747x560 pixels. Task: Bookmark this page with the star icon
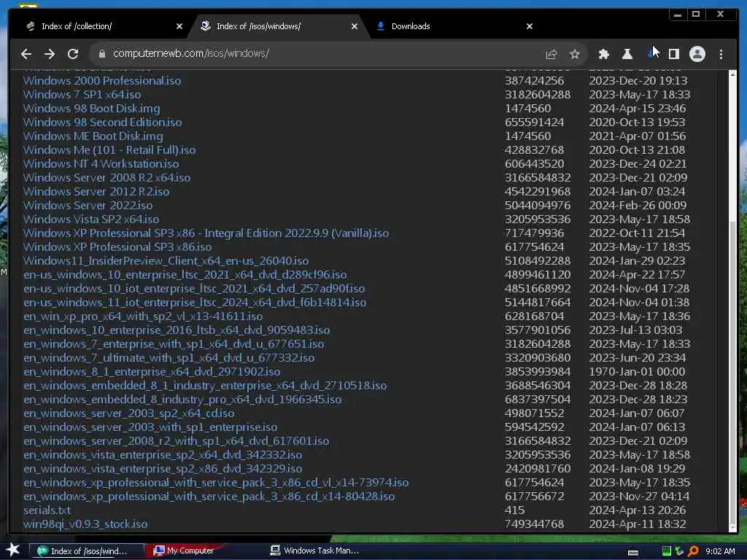point(575,54)
